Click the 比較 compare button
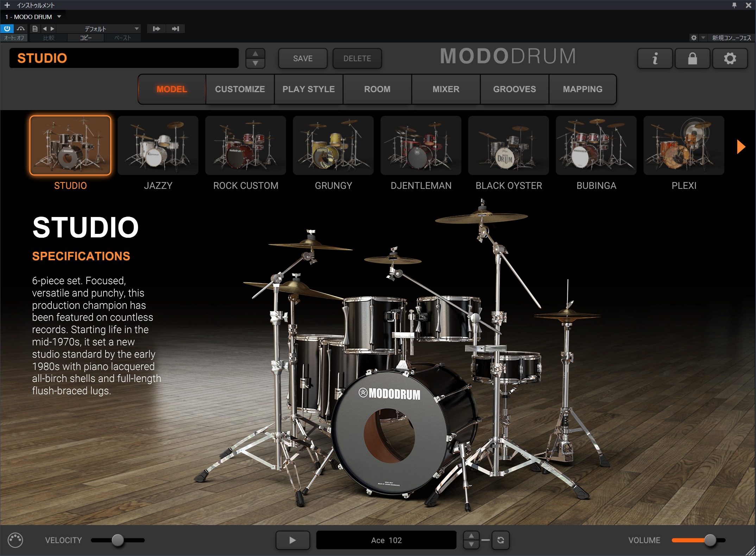 point(49,38)
